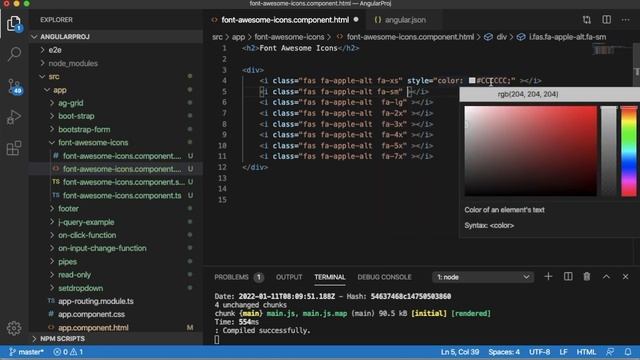Change language mode HTML status item

[586, 352]
